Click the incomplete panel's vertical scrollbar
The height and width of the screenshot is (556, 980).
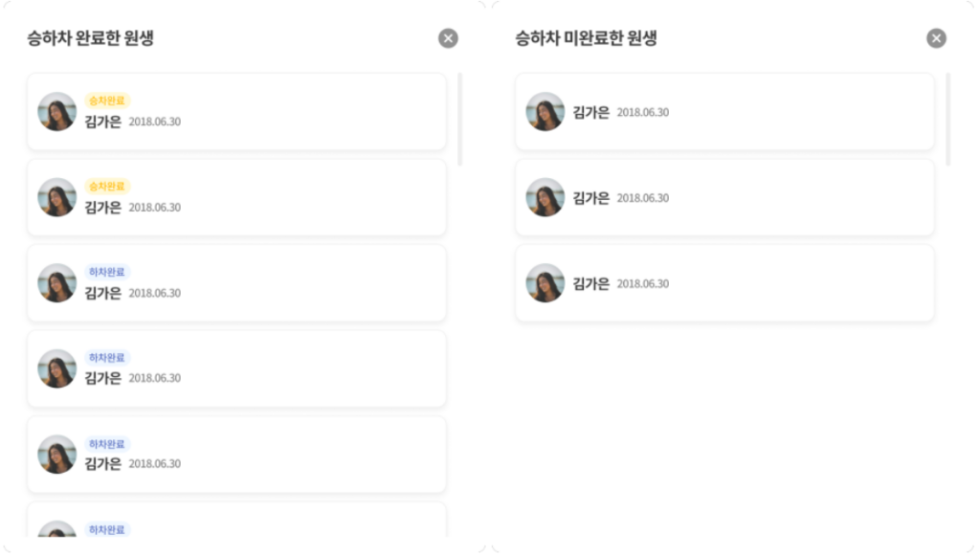948,119
